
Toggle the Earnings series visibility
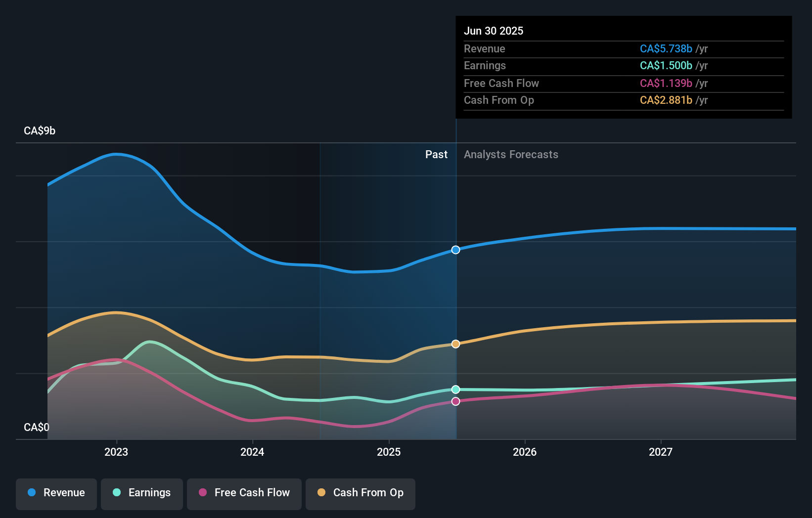click(x=142, y=493)
